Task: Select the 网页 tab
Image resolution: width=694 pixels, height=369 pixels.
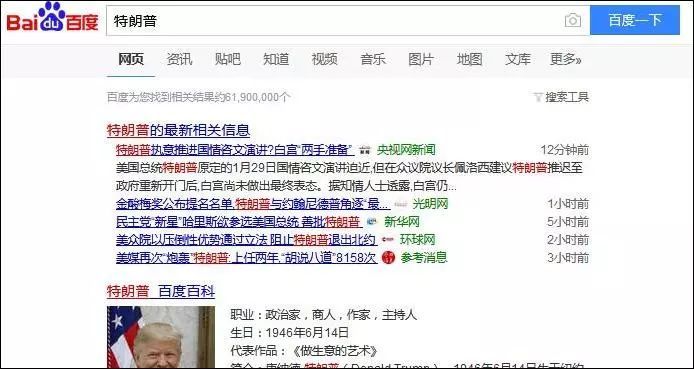Action: pyautogui.click(x=131, y=59)
